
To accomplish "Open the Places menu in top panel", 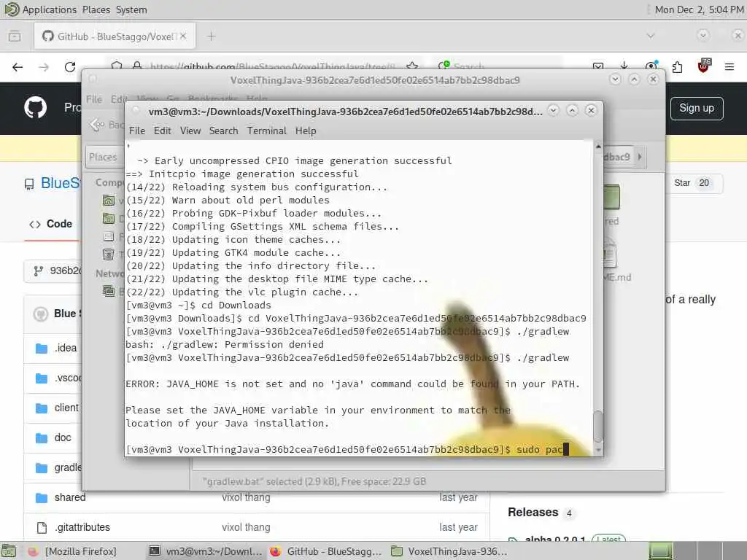I will 96,9.
